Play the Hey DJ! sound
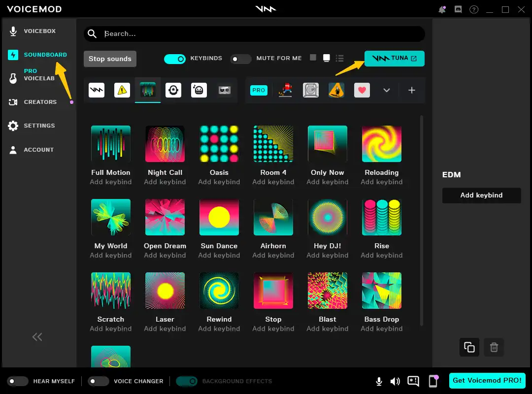This screenshot has height=394, width=532. coord(328,217)
